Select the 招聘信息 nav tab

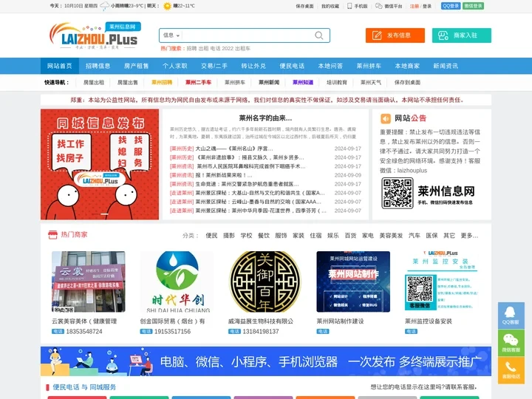98,66
